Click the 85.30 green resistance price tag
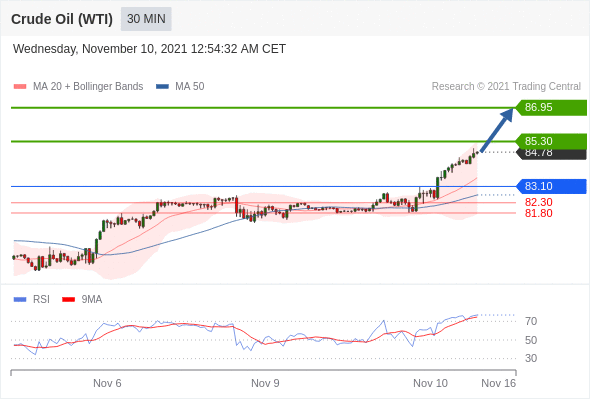590x400 pixels. tap(551, 141)
